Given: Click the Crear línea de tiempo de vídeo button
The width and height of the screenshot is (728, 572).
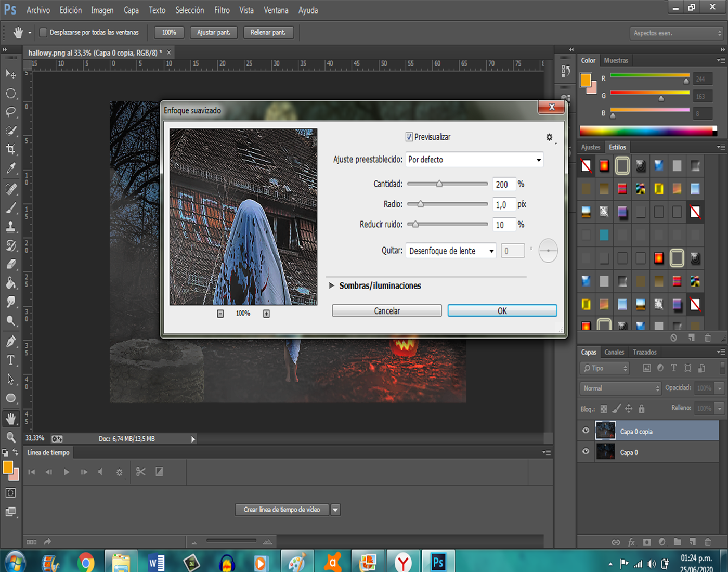Looking at the screenshot, I should (x=282, y=510).
